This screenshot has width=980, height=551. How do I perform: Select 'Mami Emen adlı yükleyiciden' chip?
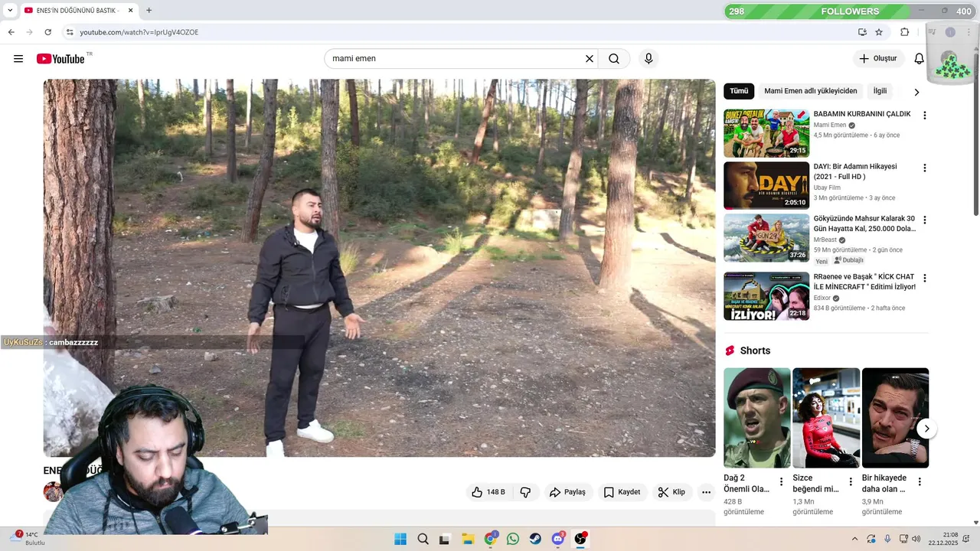(811, 91)
